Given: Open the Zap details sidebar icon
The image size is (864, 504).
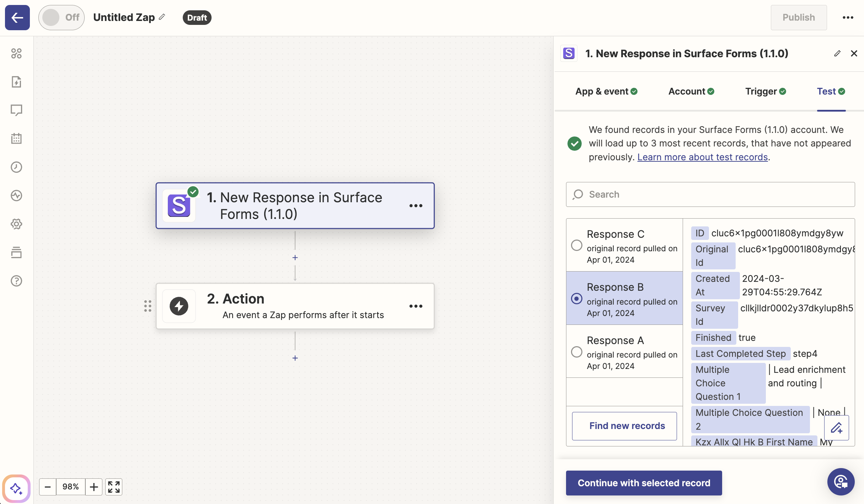Looking at the screenshot, I should (16, 82).
